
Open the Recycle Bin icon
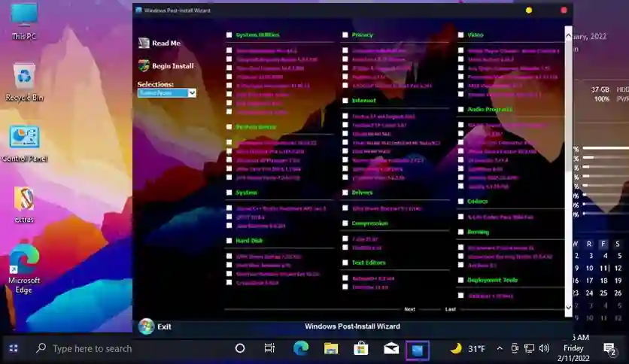[24, 76]
